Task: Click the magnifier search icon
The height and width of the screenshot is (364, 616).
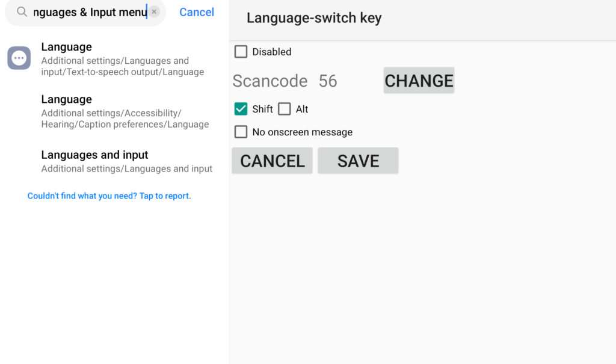Action: tap(22, 12)
